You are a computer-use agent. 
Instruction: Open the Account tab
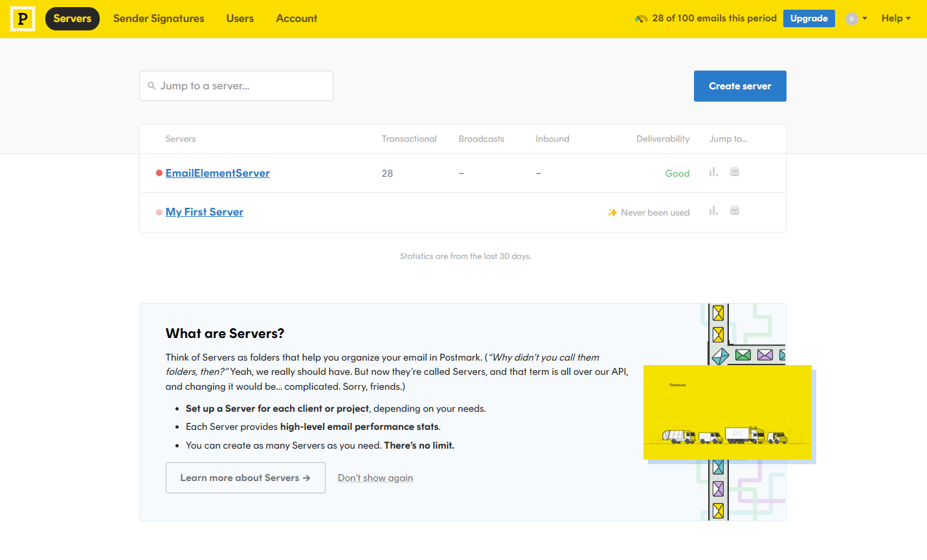(x=296, y=19)
